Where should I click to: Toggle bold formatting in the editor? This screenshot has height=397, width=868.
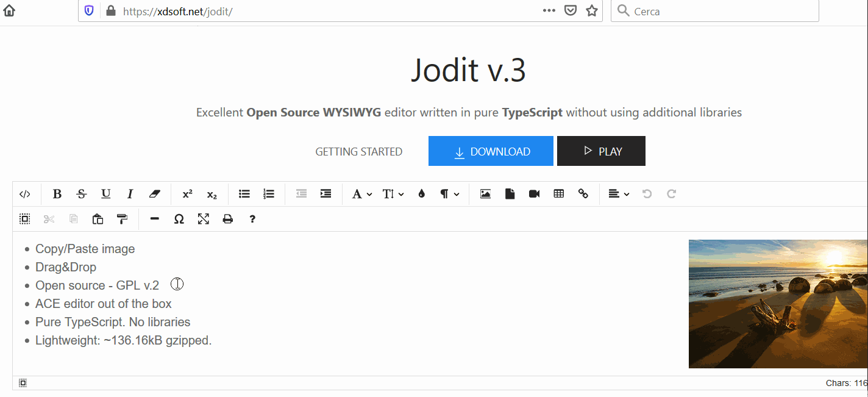tap(57, 193)
